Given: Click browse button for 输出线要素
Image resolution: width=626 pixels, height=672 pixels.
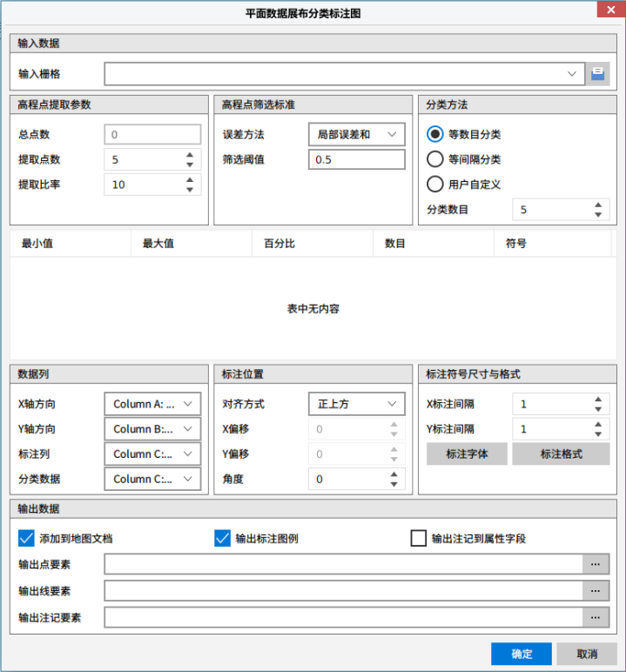Looking at the screenshot, I should (596, 591).
